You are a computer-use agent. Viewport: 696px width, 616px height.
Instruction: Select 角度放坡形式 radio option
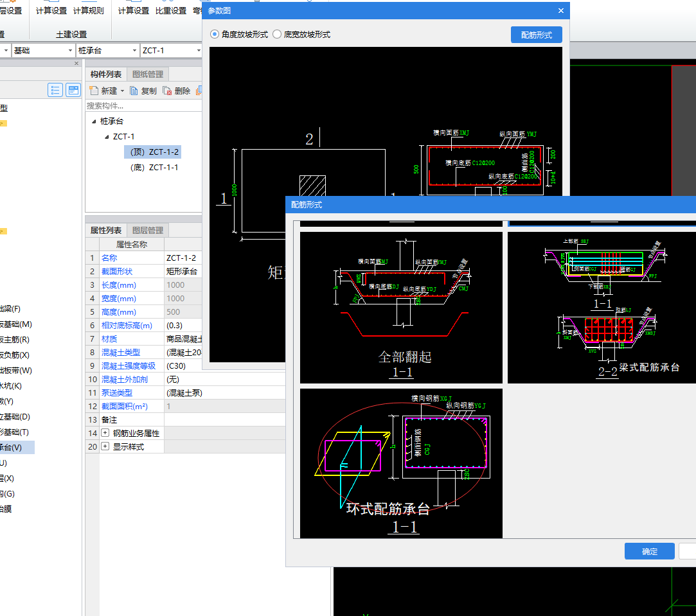[215, 34]
